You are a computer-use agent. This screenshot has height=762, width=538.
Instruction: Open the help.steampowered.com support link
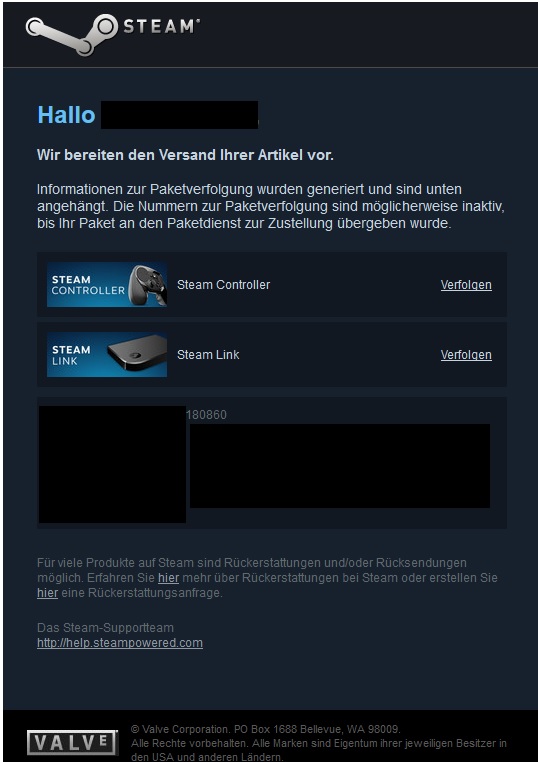[x=120, y=643]
